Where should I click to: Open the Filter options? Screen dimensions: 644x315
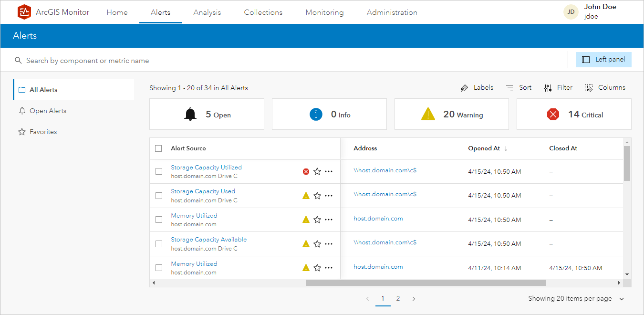pyautogui.click(x=558, y=87)
